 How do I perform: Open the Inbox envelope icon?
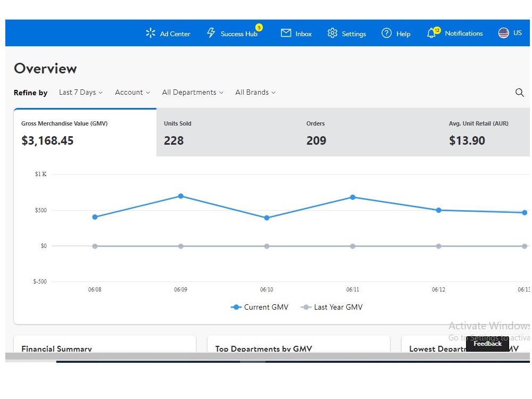(286, 33)
